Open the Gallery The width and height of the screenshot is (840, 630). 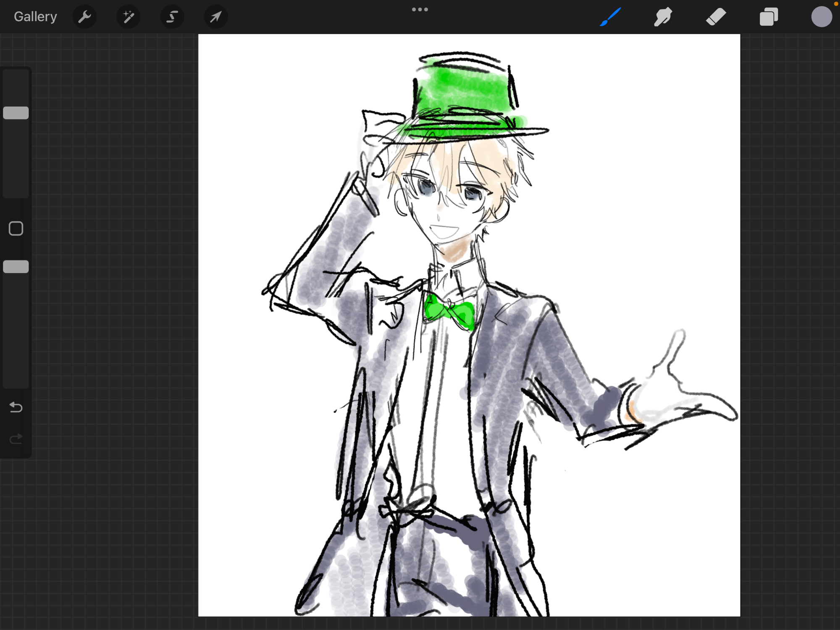point(35,17)
